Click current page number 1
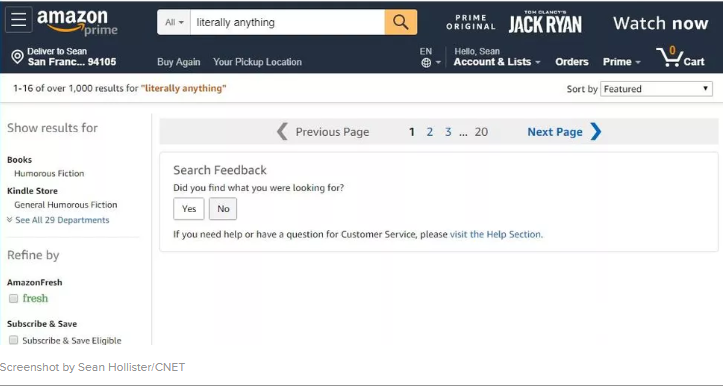Screen dimensions: 726x387 (x=412, y=132)
